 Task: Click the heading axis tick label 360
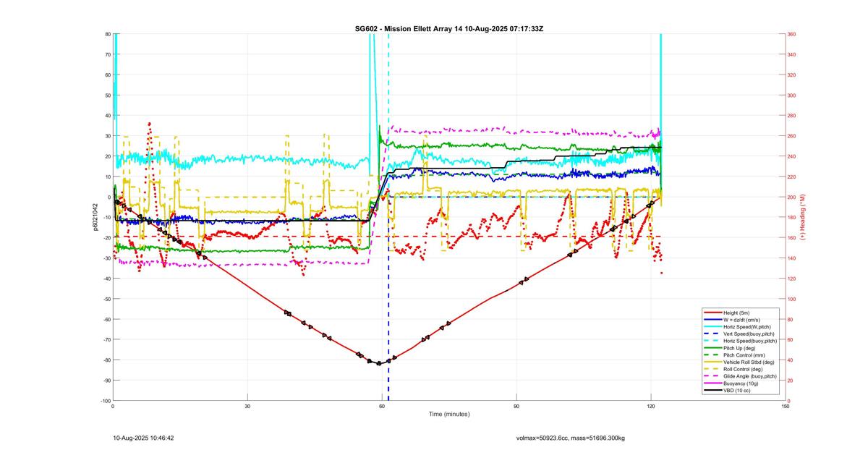[792, 34]
